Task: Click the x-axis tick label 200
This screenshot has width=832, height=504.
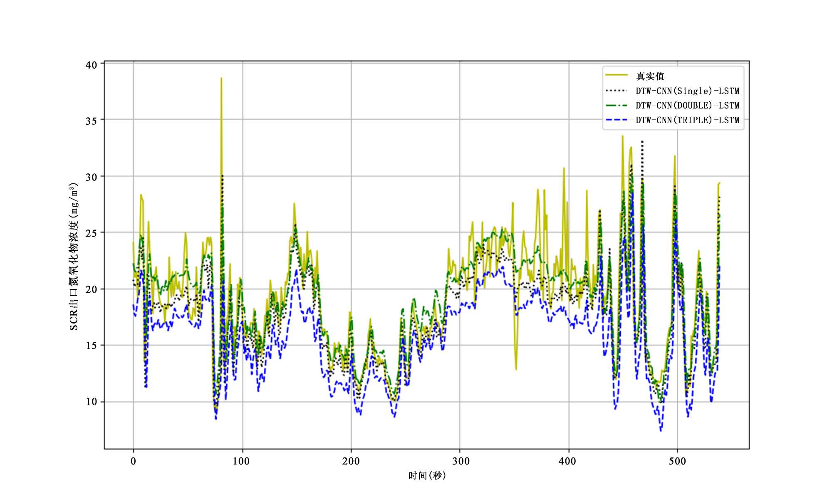Action: coord(351,461)
